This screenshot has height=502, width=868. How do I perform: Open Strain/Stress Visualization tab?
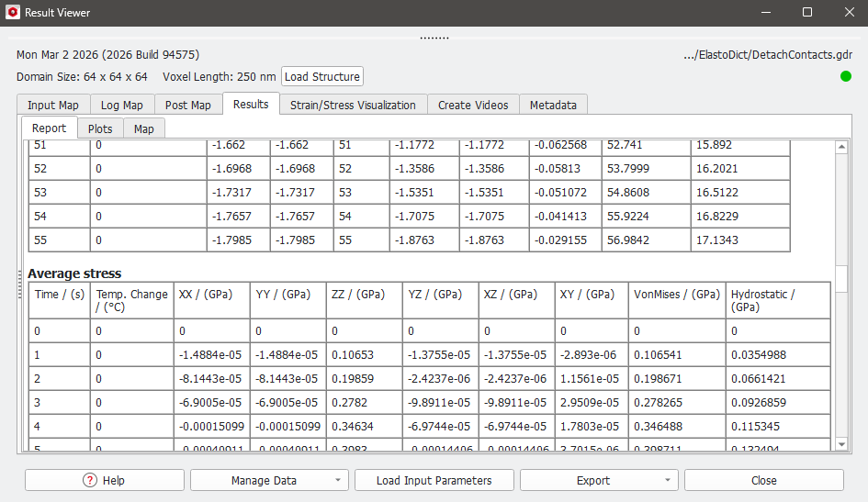click(x=353, y=105)
